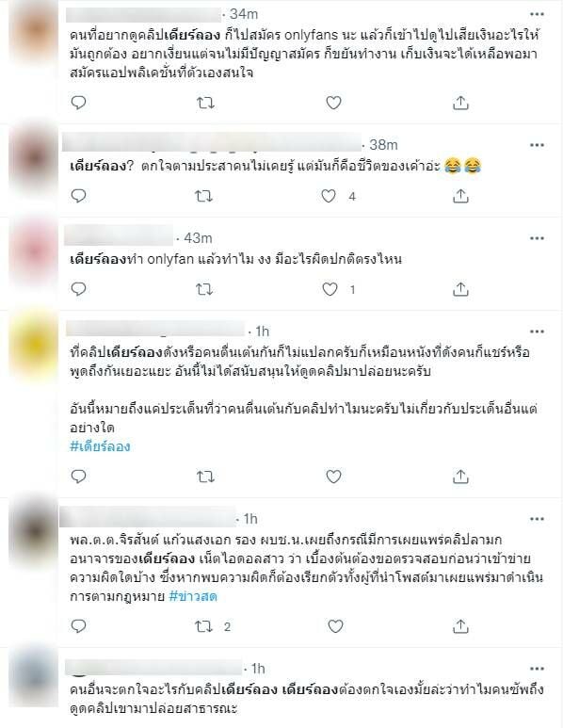Retweet the police statement tweet with 2 retweets
563x728 pixels.
[203, 627]
